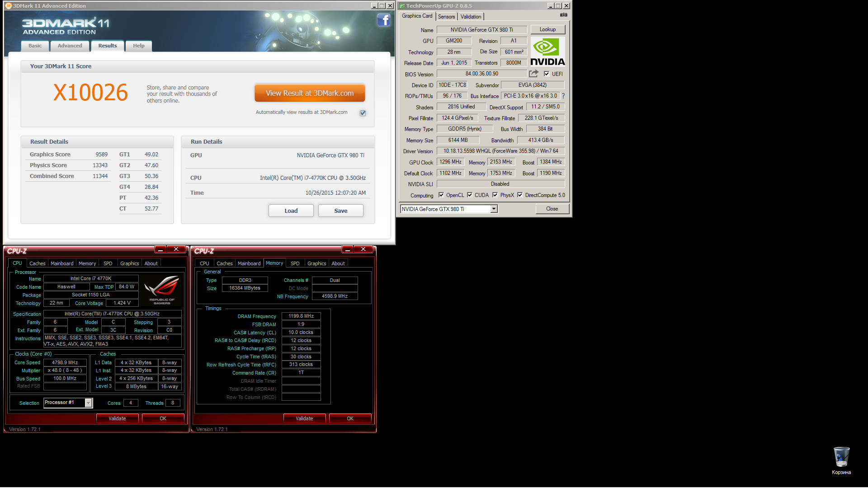Open Mainboard tab in right CPU-Z window
The image size is (868, 488).
[x=249, y=263]
